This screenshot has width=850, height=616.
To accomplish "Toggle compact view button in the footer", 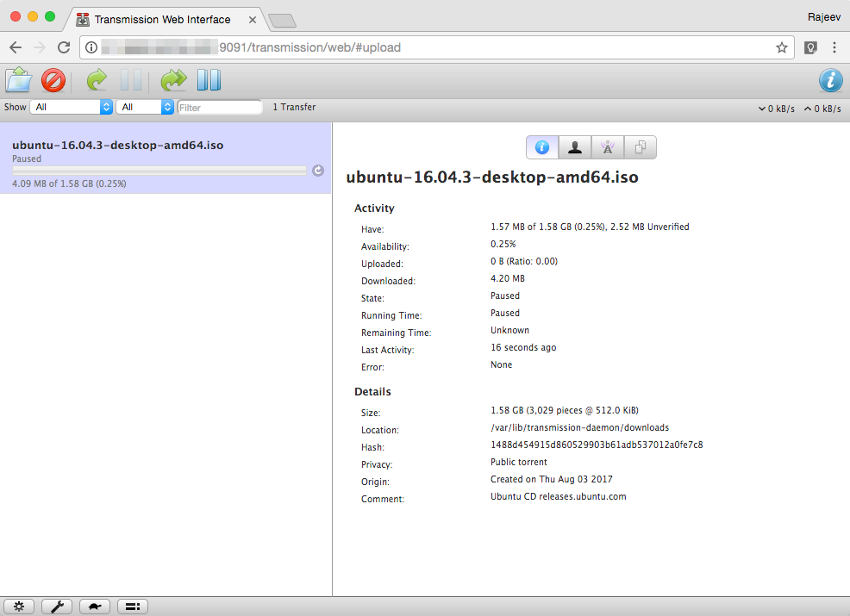I will tap(133, 607).
